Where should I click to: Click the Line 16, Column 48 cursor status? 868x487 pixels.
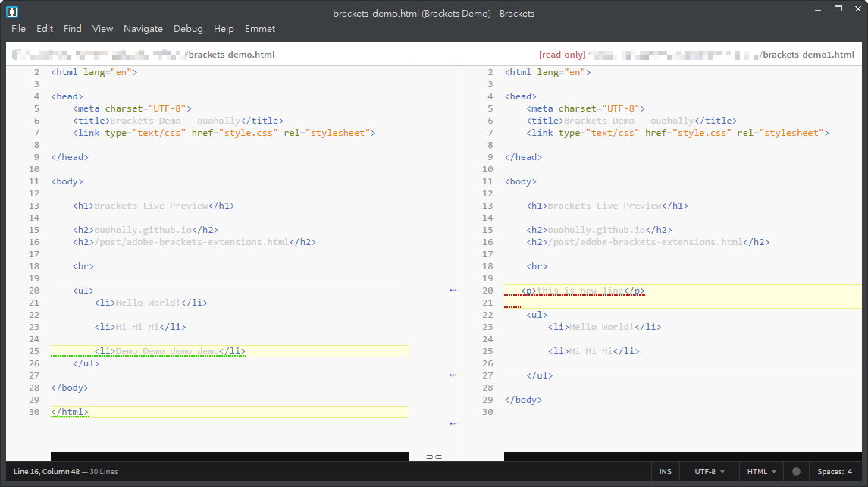tap(45, 472)
